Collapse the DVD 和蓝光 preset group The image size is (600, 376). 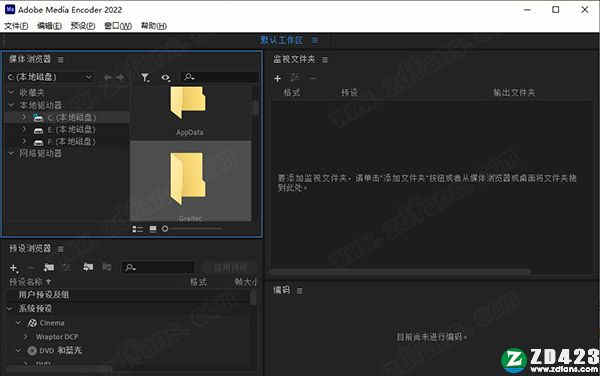(x=18, y=350)
